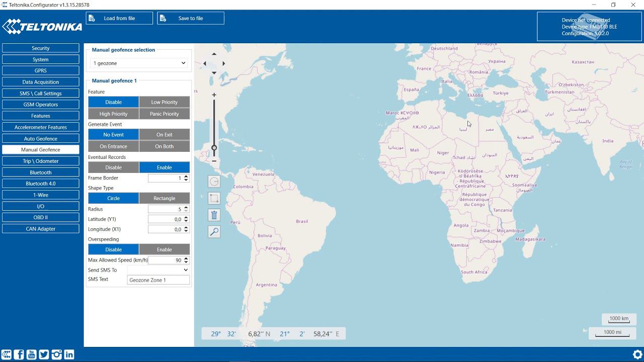
Task: Go to the Auto Geofence section
Action: [41, 138]
